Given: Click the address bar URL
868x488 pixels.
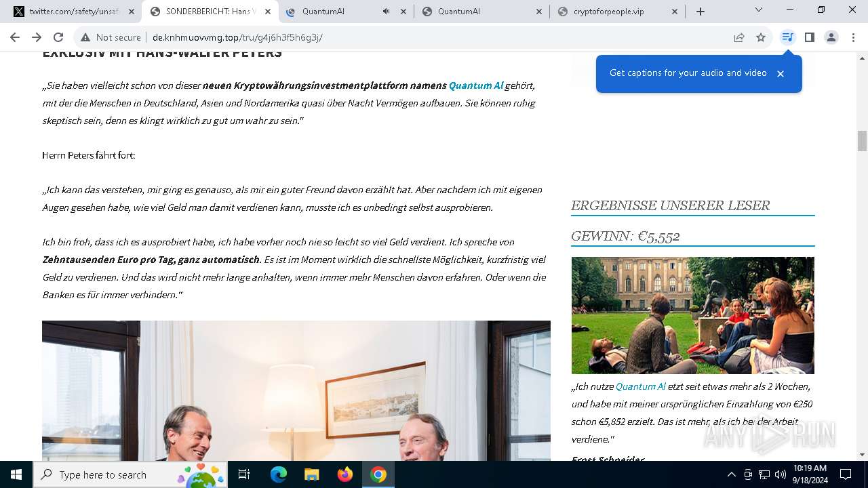Looking at the screenshot, I should [x=237, y=37].
